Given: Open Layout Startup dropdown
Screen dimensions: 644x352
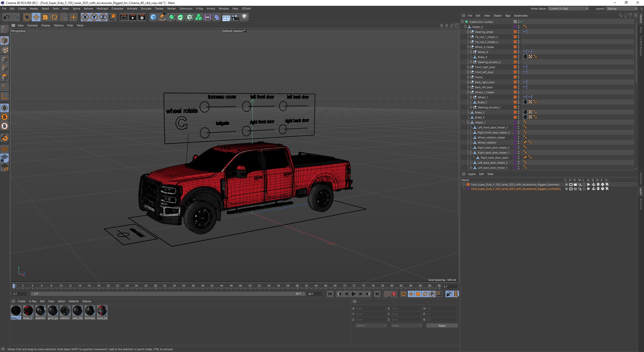Looking at the screenshot, I should click(x=622, y=9).
